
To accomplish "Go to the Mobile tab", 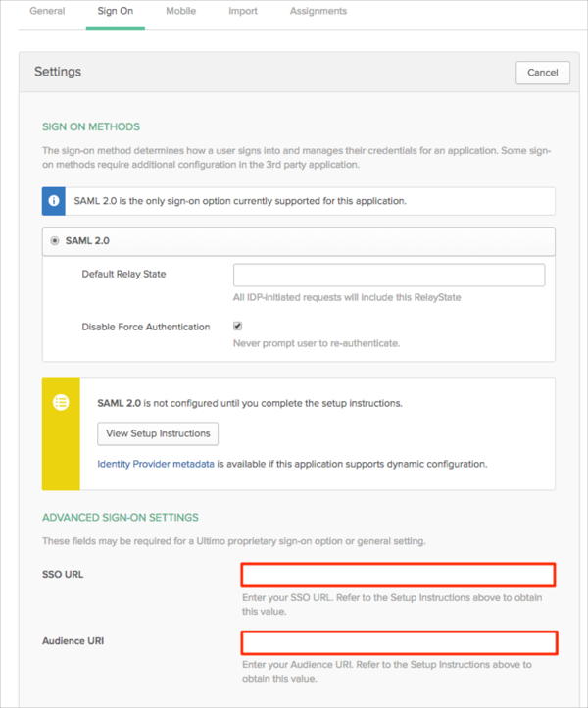I will [x=180, y=12].
